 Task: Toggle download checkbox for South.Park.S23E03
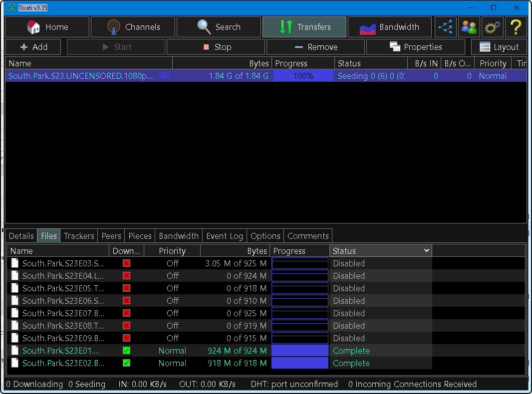127,263
